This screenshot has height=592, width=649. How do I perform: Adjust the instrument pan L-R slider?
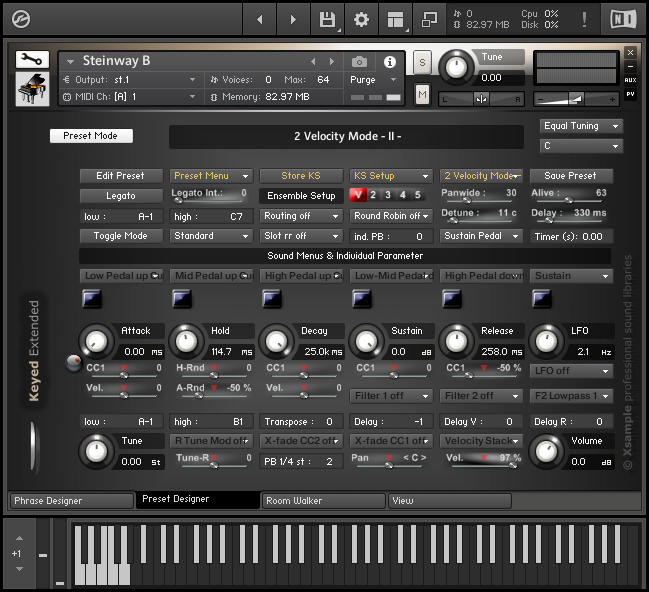click(481, 99)
